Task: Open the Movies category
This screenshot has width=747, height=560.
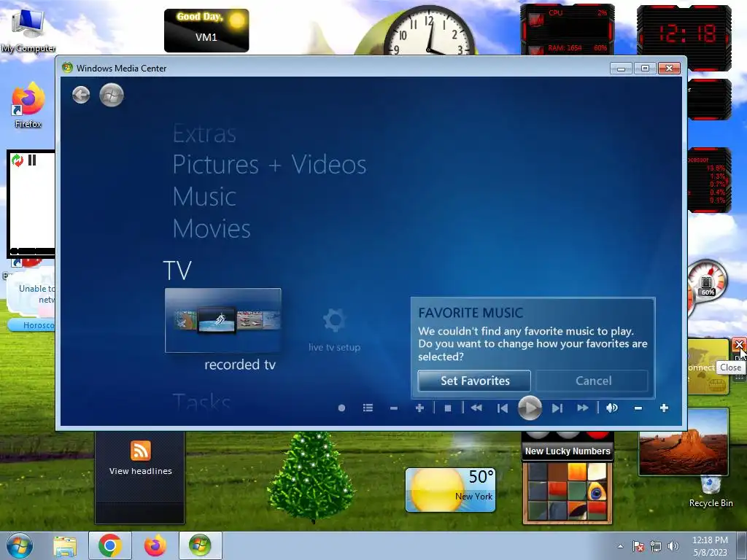Action: click(x=212, y=228)
